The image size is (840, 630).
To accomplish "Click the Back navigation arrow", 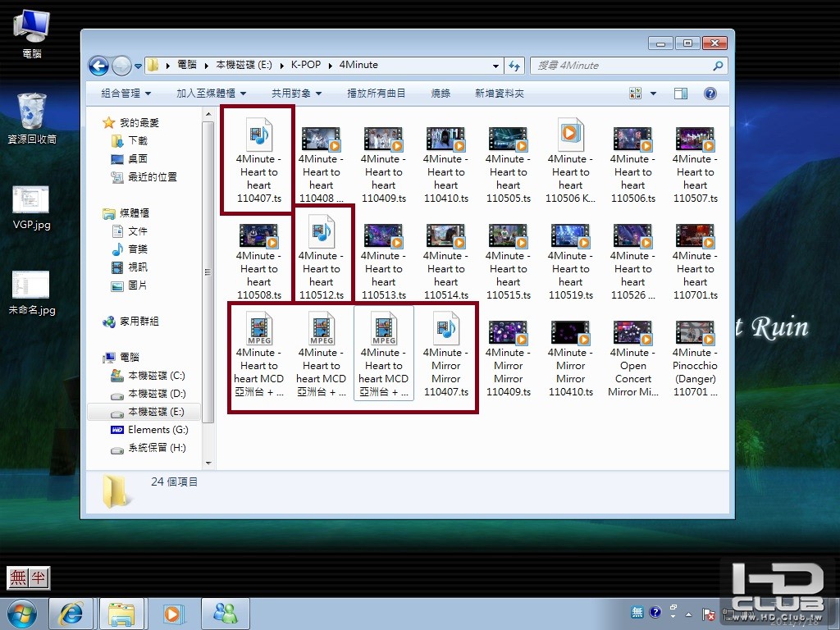I will pos(98,66).
